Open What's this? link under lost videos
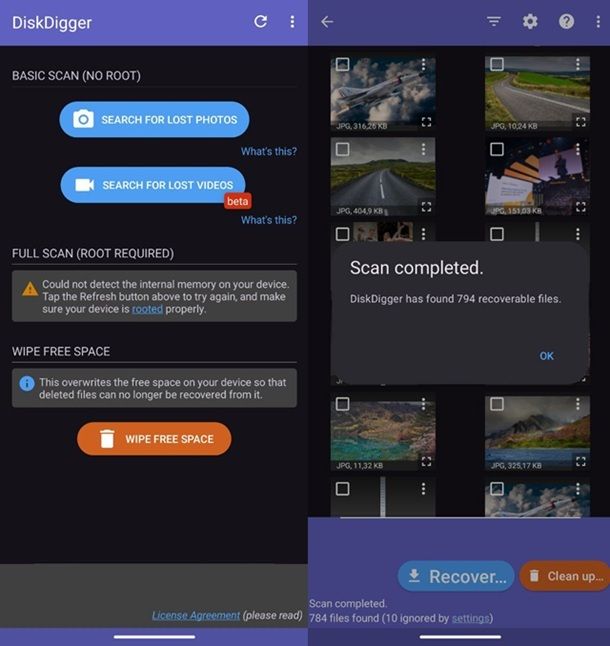610x646 pixels. click(x=269, y=220)
